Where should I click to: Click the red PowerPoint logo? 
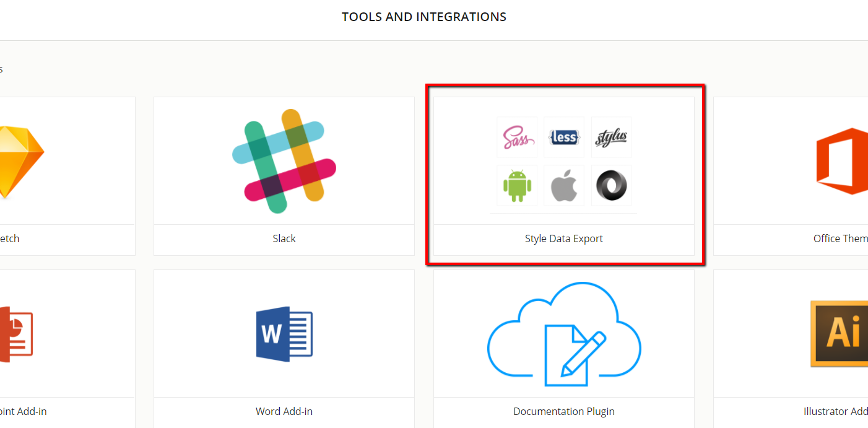(x=16, y=334)
